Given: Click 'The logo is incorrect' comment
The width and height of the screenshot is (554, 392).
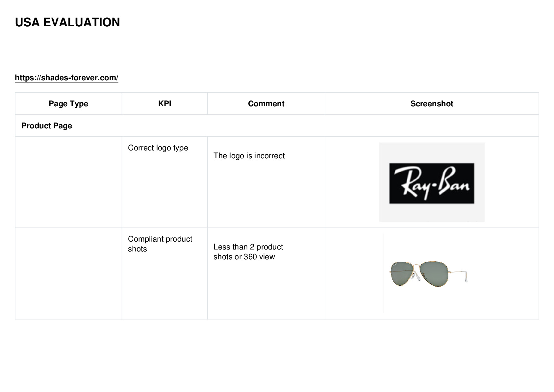Looking at the screenshot, I should tap(249, 156).
